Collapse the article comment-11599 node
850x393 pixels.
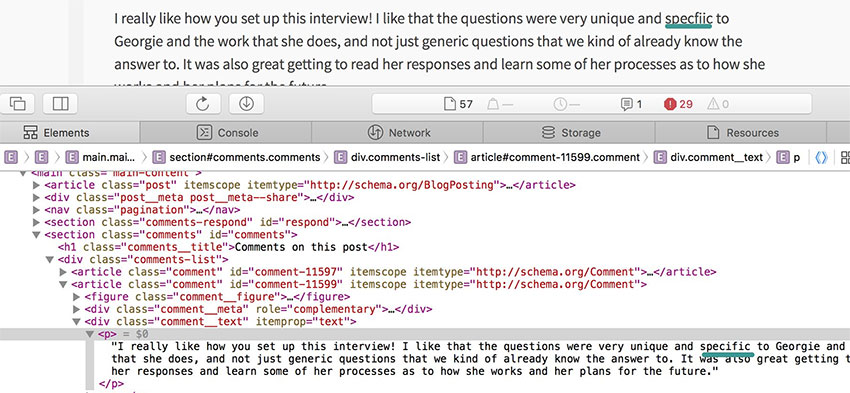[x=63, y=285]
